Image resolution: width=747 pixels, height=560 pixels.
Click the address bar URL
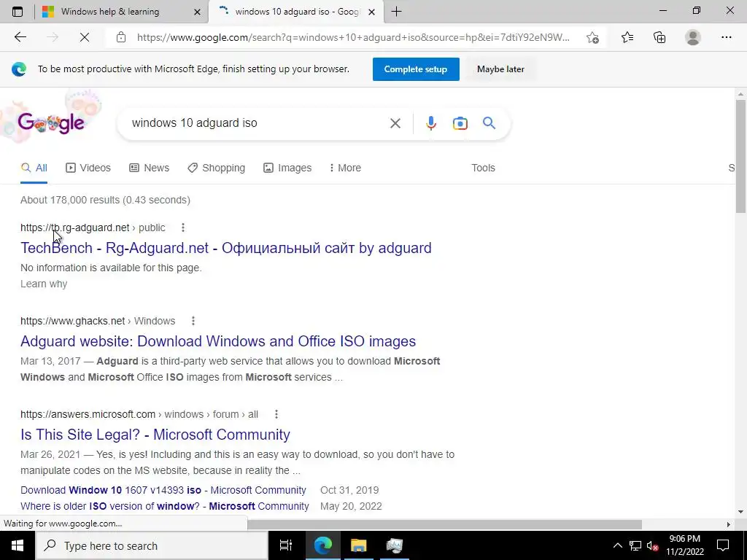point(354,38)
